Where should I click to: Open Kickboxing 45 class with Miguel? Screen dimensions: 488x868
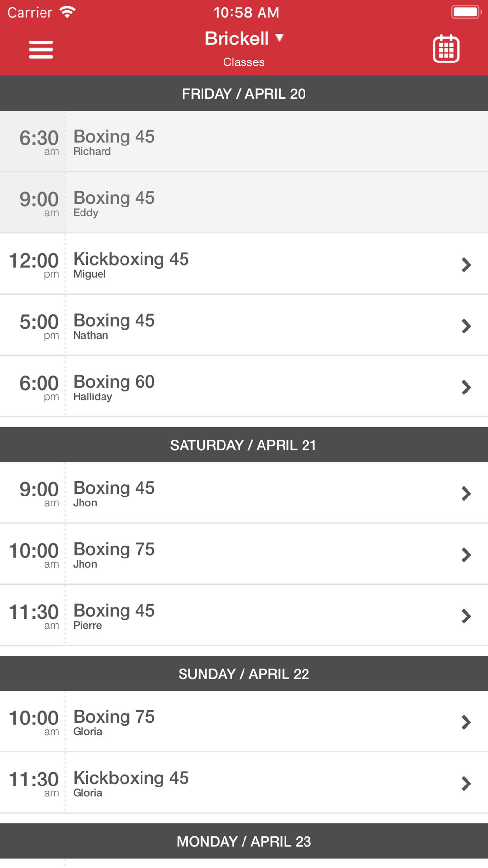click(244, 264)
